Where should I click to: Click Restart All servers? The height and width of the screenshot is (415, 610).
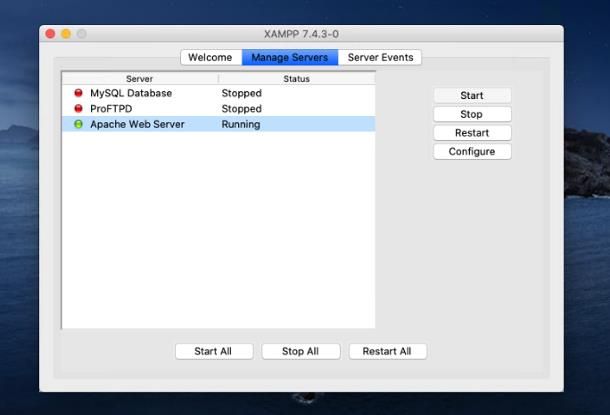[x=387, y=351]
